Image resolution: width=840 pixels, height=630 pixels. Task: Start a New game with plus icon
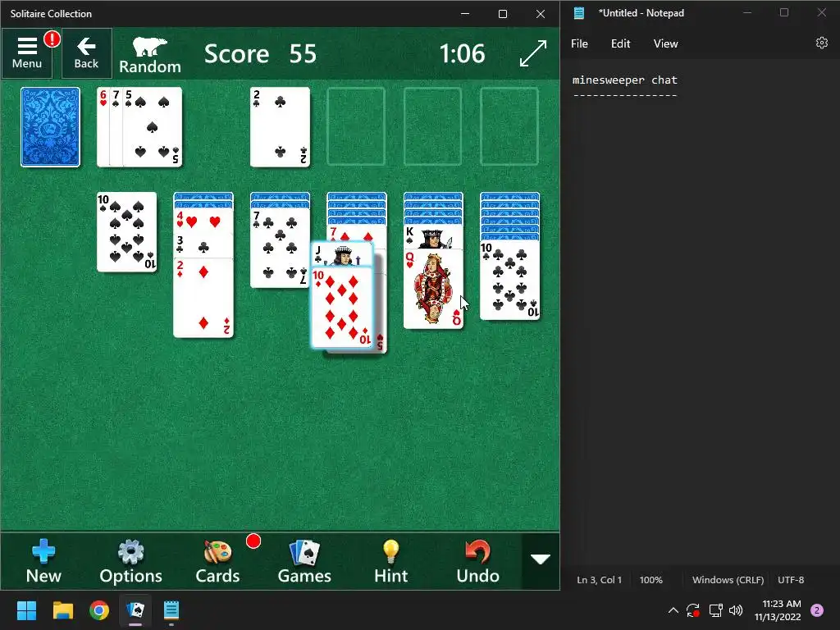(x=43, y=561)
